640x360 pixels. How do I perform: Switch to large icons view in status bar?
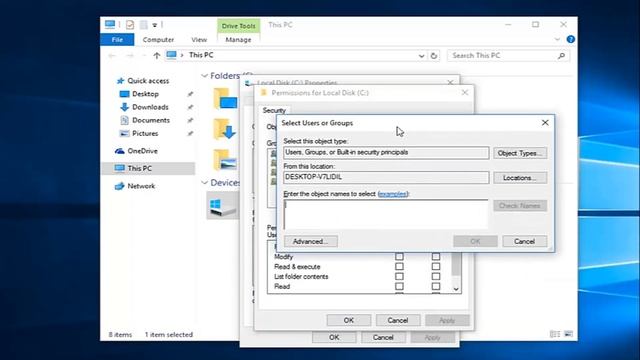click(x=568, y=334)
